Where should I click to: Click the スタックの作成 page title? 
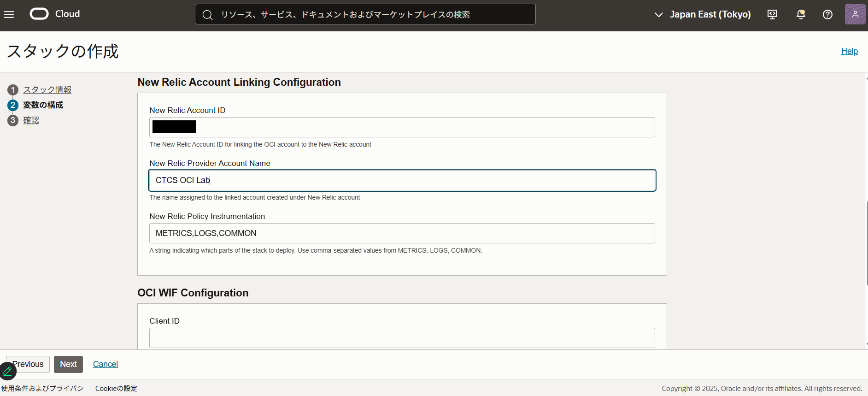click(x=63, y=51)
